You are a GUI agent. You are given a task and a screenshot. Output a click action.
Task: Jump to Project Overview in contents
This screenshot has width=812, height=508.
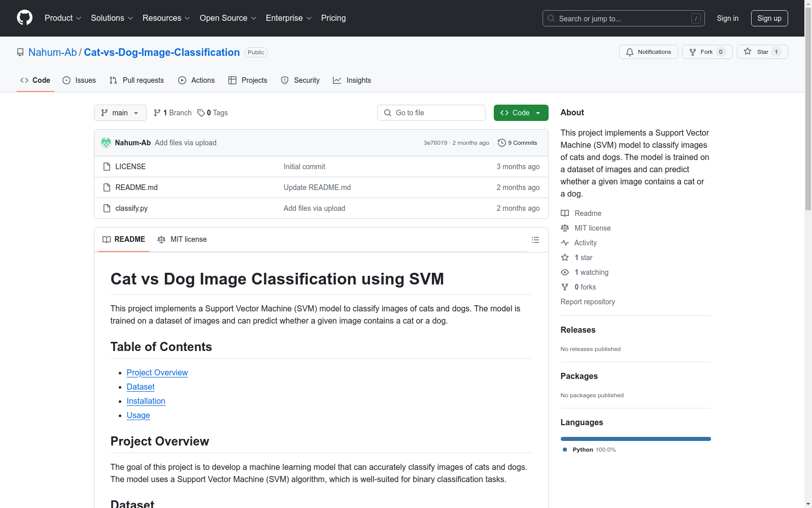coord(157,372)
